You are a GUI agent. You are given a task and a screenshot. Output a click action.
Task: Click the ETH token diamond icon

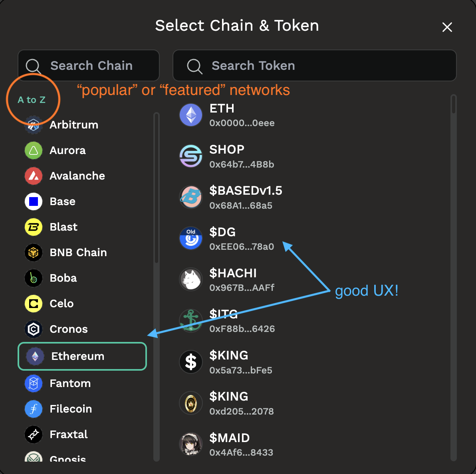pyautogui.click(x=191, y=115)
